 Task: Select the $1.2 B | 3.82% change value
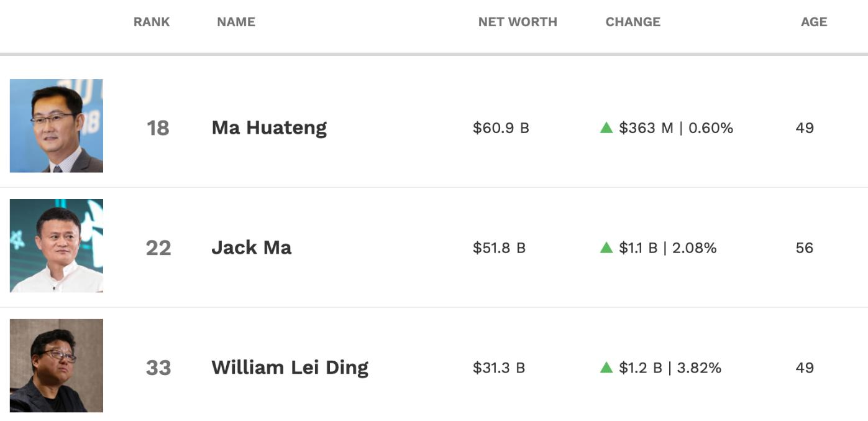[670, 368]
